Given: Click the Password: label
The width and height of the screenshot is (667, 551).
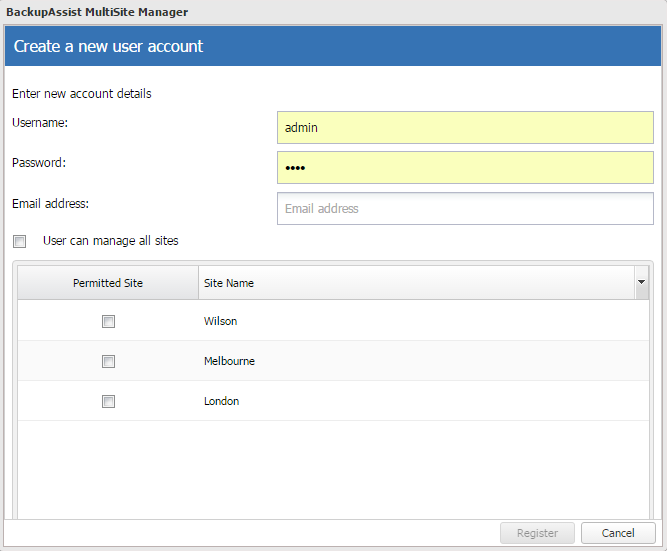Looking at the screenshot, I should [x=39, y=163].
